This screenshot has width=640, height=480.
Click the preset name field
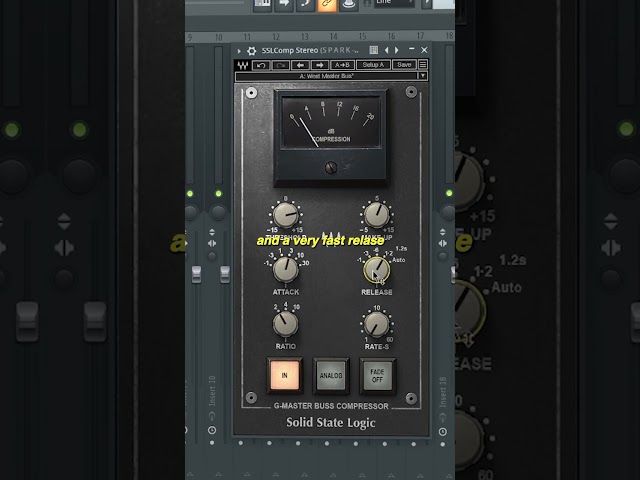(327, 76)
